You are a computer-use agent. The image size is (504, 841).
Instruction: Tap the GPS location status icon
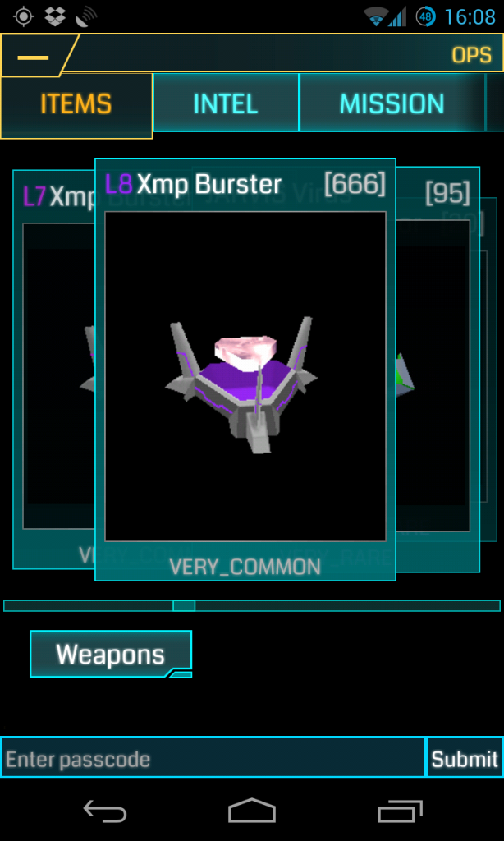click(23, 16)
